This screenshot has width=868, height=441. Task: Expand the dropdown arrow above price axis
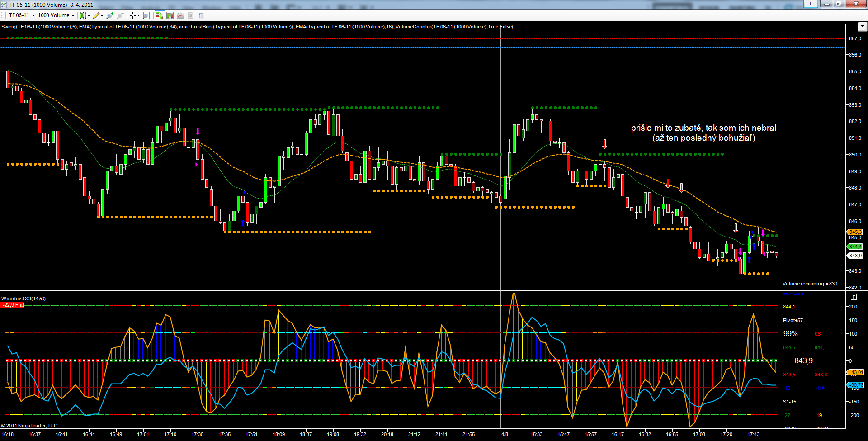tap(862, 27)
